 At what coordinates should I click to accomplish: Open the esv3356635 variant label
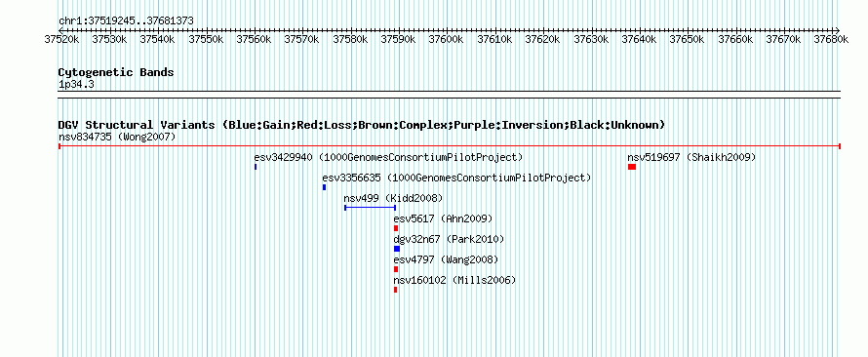[456, 178]
